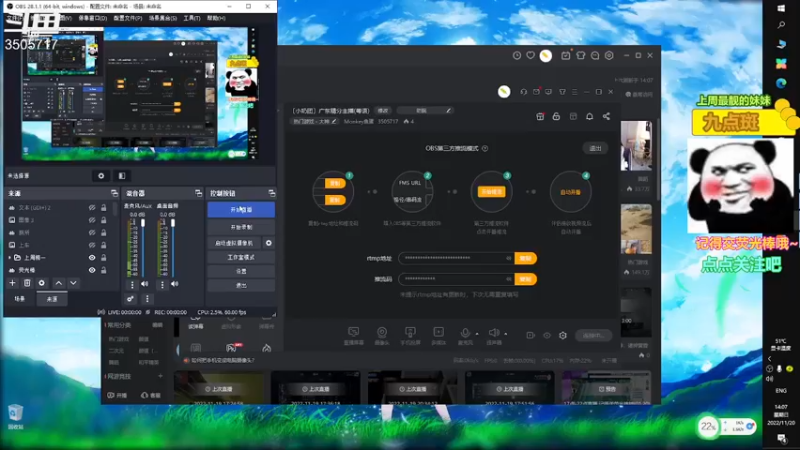The height and width of the screenshot is (450, 800).
Task: Mute the Mic/Aux audio channel
Action: coord(145,284)
